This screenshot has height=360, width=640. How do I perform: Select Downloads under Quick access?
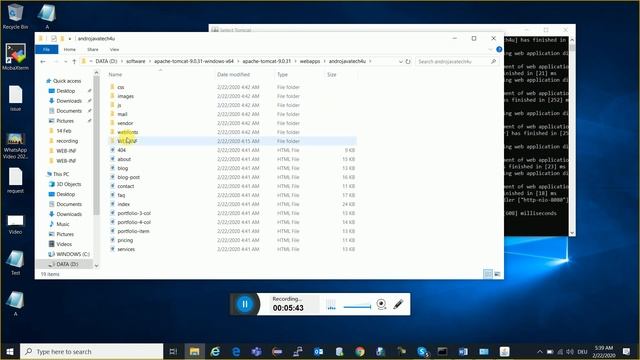pos(69,101)
